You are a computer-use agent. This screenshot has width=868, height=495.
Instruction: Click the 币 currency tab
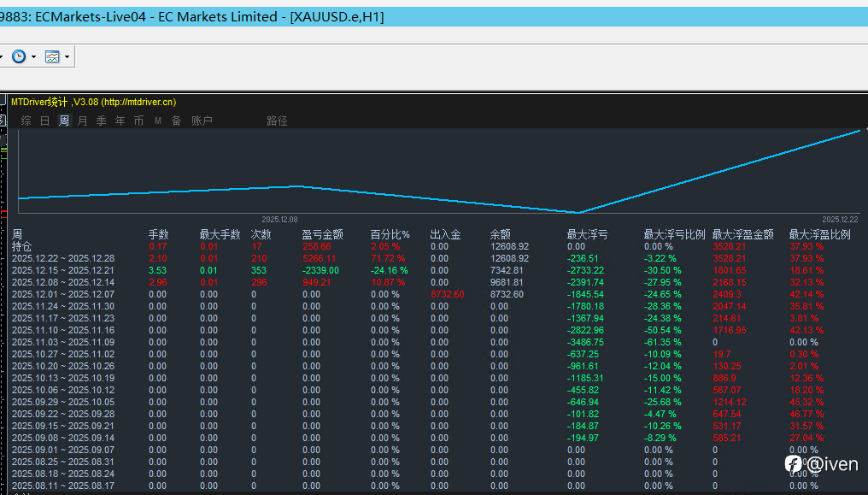point(138,121)
